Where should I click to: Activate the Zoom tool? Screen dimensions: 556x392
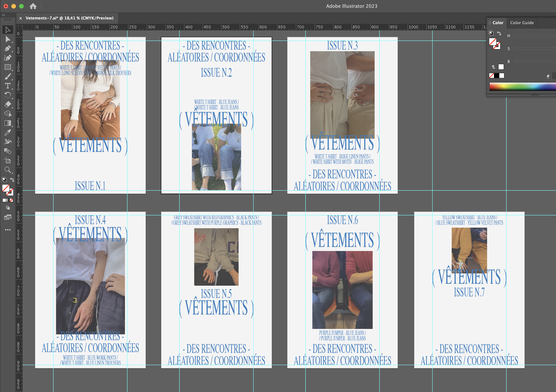pyautogui.click(x=8, y=170)
